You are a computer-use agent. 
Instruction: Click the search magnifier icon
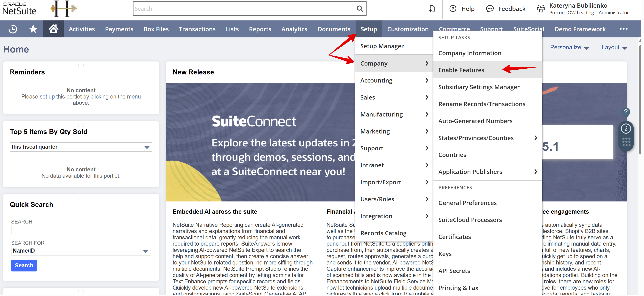coord(360,9)
